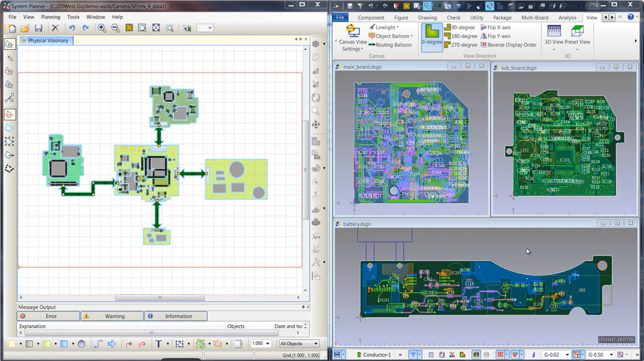
Task: Expand the Object Balloon dropdown
Action: (391, 36)
